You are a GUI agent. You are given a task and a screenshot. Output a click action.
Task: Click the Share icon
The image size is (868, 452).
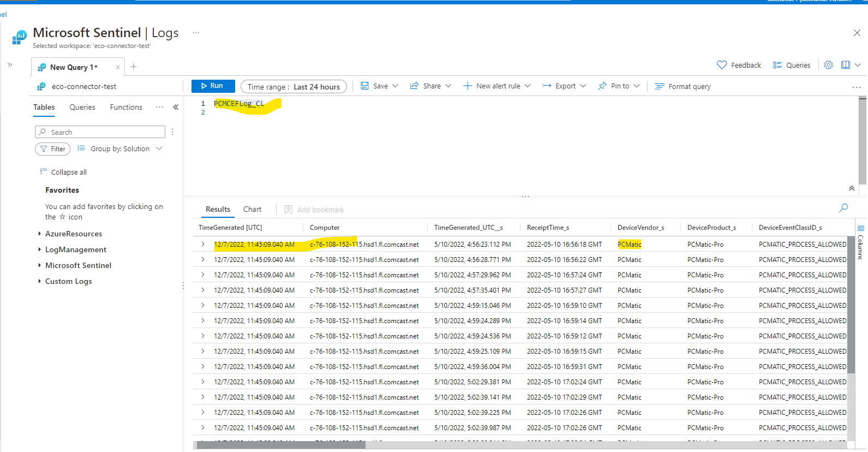pyautogui.click(x=414, y=86)
